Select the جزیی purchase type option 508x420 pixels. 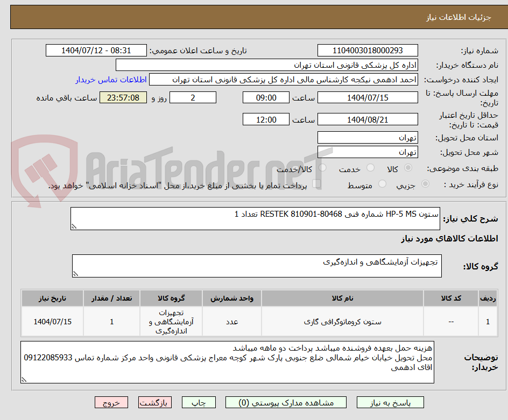pyautogui.click(x=425, y=184)
